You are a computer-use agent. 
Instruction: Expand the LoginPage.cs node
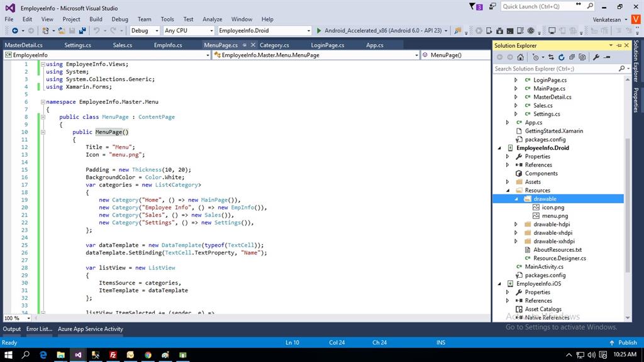coord(516,80)
